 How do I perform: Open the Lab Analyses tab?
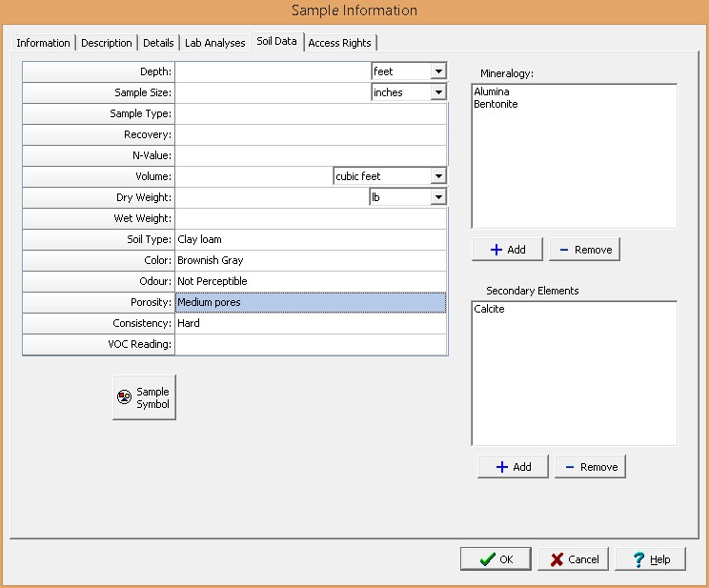(x=215, y=43)
